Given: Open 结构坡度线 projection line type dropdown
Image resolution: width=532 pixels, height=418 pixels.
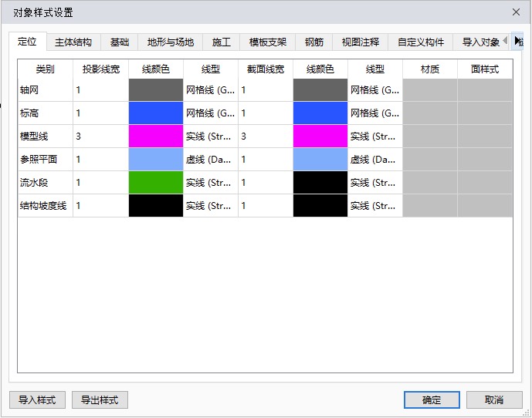Looking at the screenshot, I should click(x=211, y=205).
